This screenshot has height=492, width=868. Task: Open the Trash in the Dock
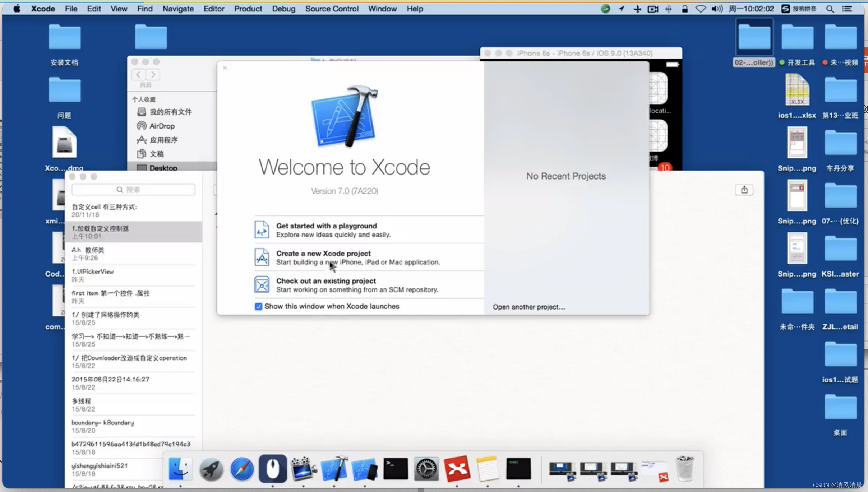point(685,469)
